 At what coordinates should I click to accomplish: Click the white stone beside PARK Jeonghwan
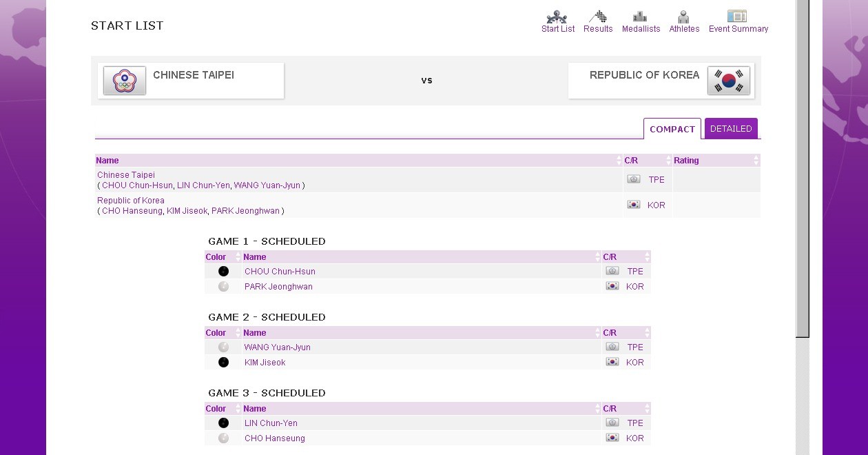(x=223, y=287)
